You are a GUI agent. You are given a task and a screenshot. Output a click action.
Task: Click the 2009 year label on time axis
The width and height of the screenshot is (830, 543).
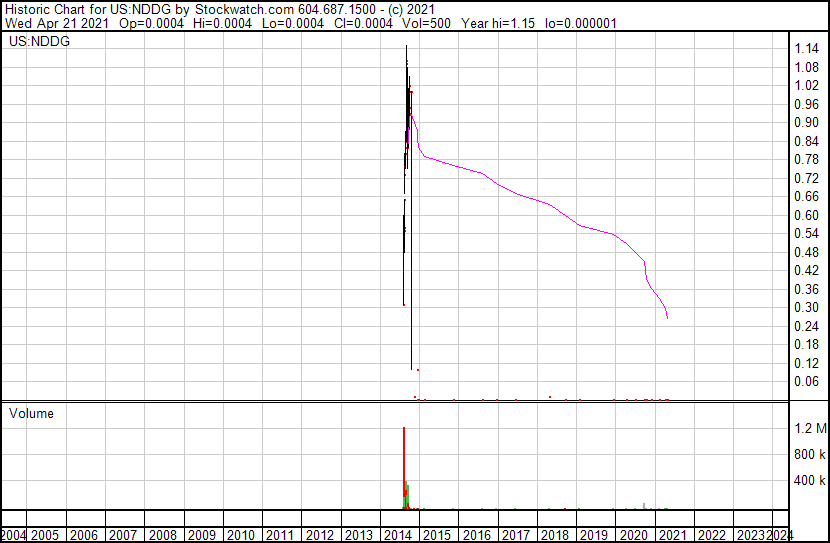coord(202,535)
